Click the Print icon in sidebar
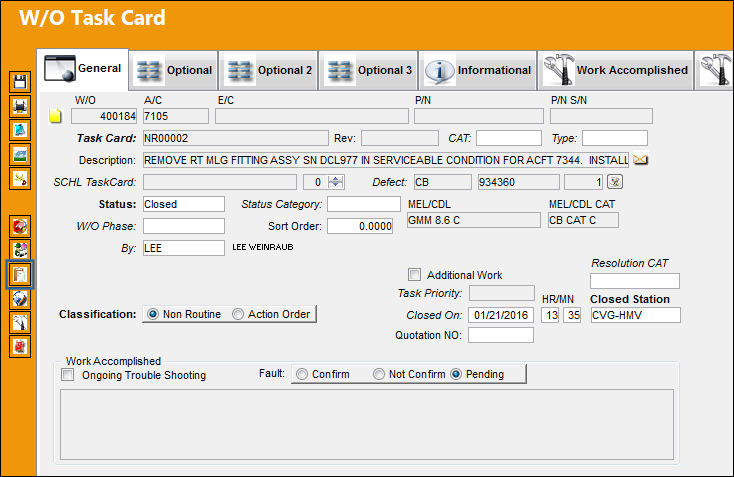This screenshot has width=734, height=477. (20, 106)
